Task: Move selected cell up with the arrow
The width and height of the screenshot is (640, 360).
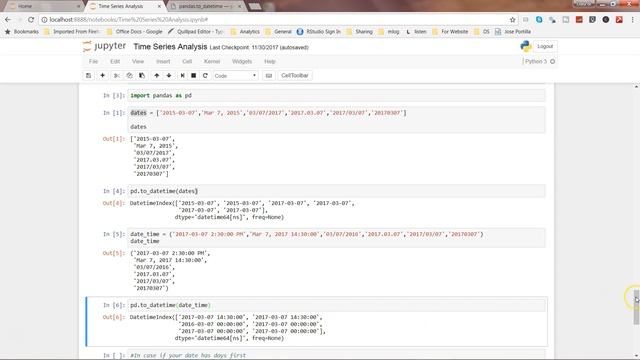Action: click(x=156, y=76)
